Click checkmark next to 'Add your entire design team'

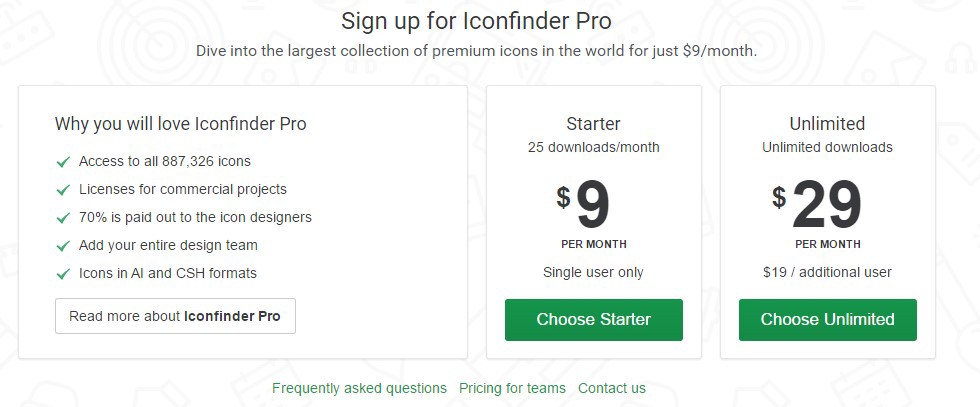click(63, 245)
